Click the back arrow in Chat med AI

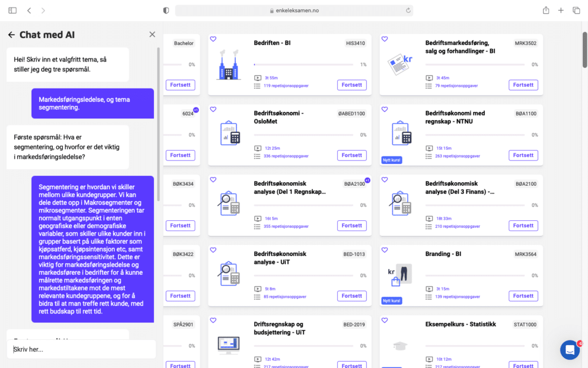[x=11, y=35]
